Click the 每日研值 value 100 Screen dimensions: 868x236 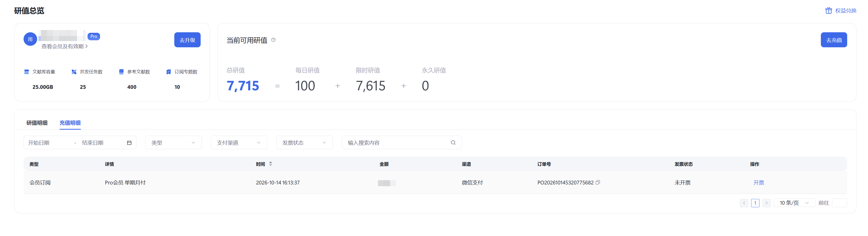pos(305,86)
